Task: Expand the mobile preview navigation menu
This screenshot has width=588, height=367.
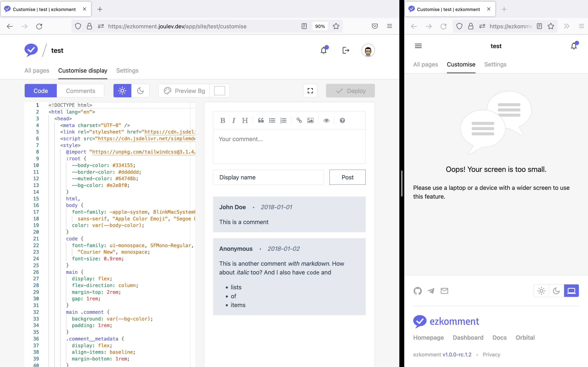Action: coord(418,46)
